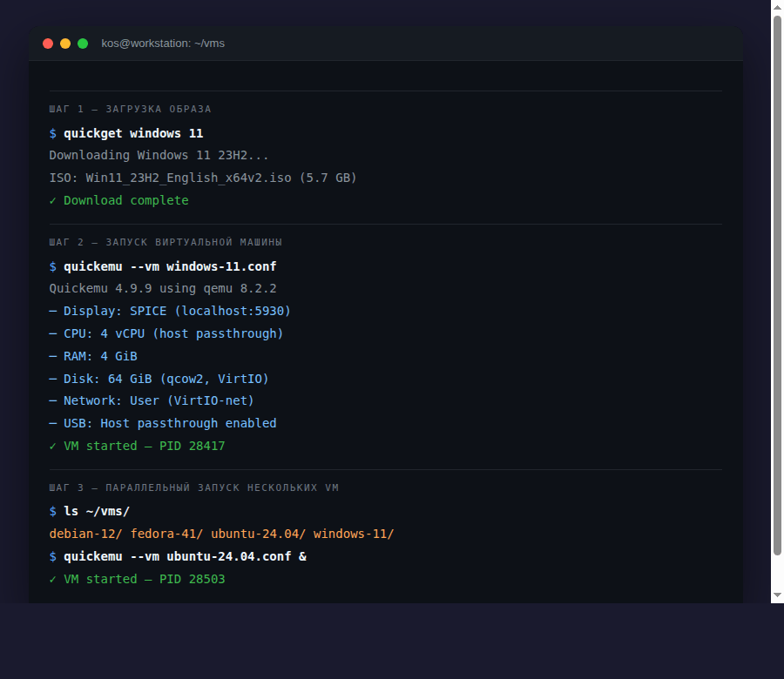Click the ШАГ 1 — ЗАГРУЗКА ОБРАЗА heading
Screen dimensions: 784x679
tap(130, 110)
